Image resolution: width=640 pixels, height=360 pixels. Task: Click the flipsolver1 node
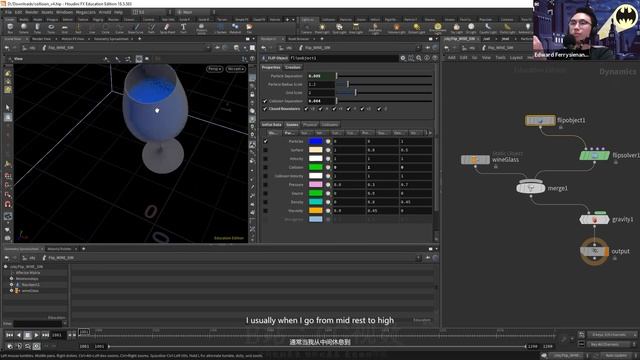point(594,156)
